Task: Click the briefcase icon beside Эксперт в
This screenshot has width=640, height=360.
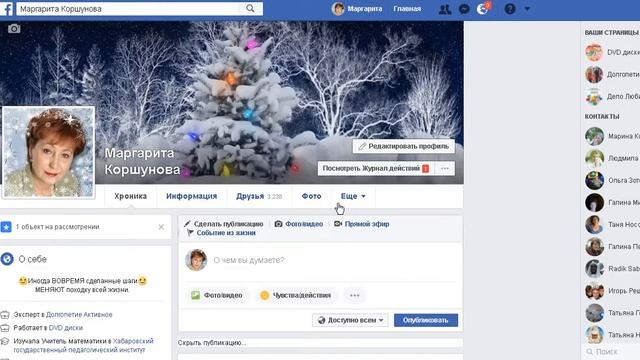Action: point(5,315)
